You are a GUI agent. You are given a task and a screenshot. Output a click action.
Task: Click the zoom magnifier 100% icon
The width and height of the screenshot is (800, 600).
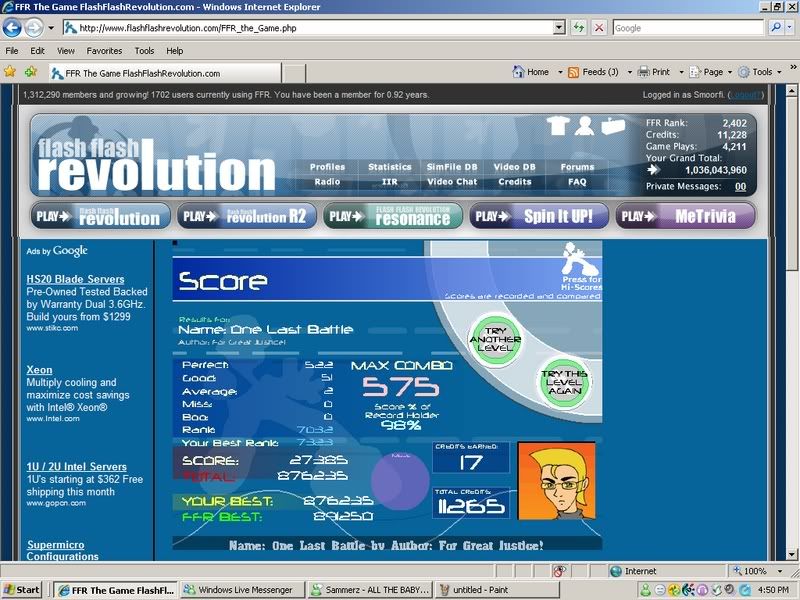click(x=737, y=571)
